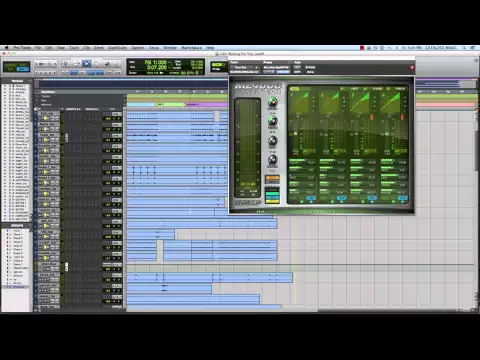Select the Zoomer tool

65,63
